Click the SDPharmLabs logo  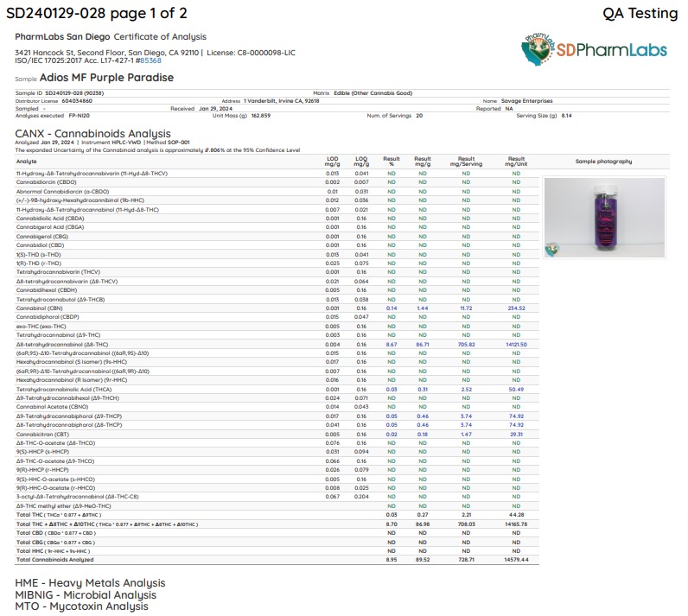point(594,49)
